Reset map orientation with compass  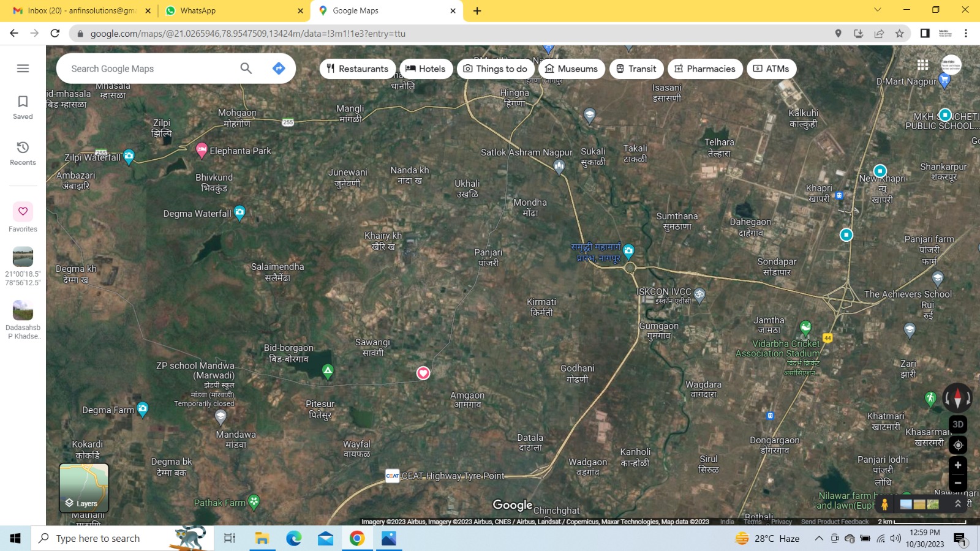coord(958,399)
